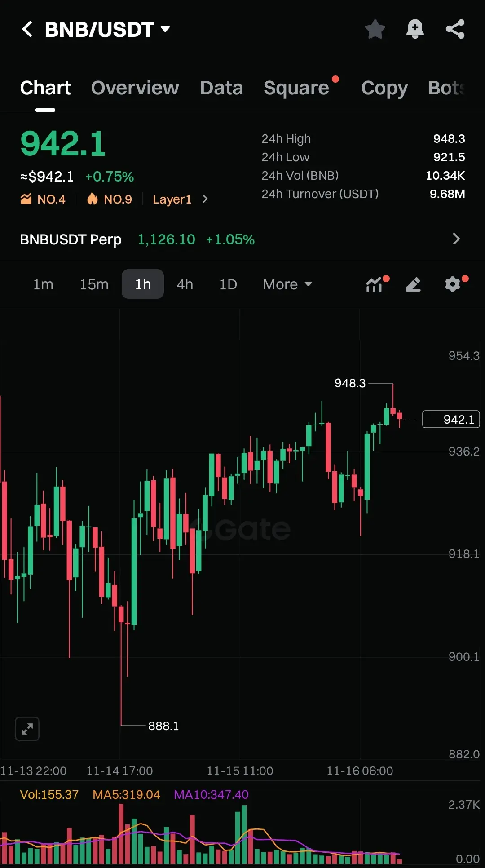
Task: Select the 15m timeframe
Action: [x=94, y=284]
